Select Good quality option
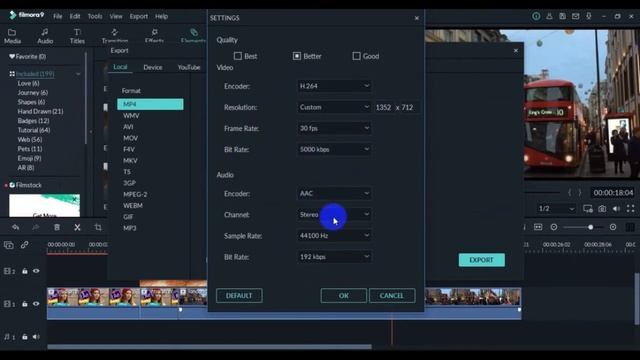This screenshot has width=640, height=360. [356, 56]
